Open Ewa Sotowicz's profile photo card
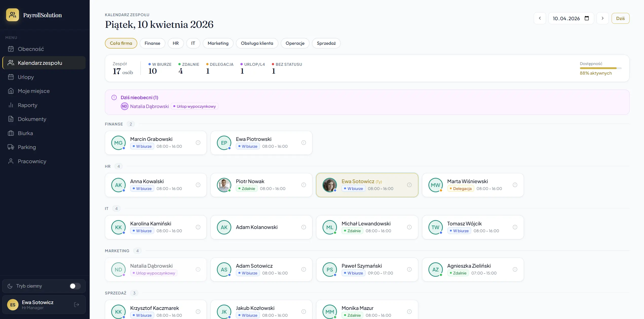Viewport: 644px width, 319px height. click(330, 185)
